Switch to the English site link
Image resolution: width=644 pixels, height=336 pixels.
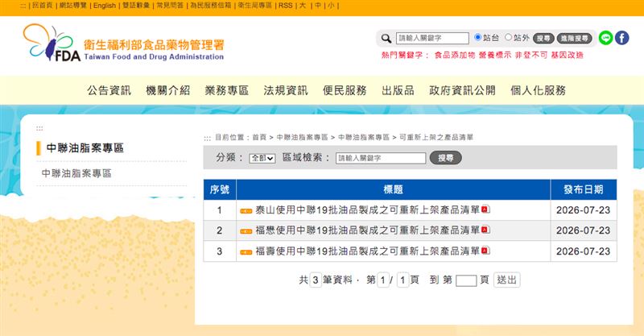105,6
